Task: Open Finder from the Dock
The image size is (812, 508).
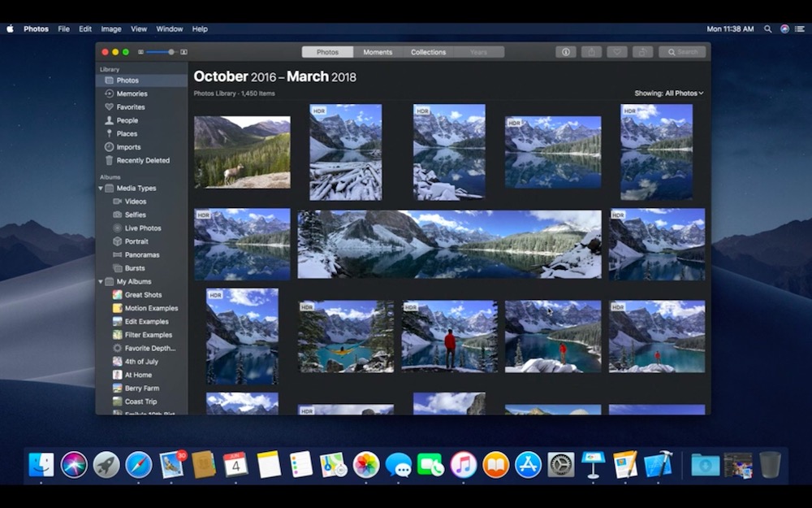Action: click(x=41, y=464)
